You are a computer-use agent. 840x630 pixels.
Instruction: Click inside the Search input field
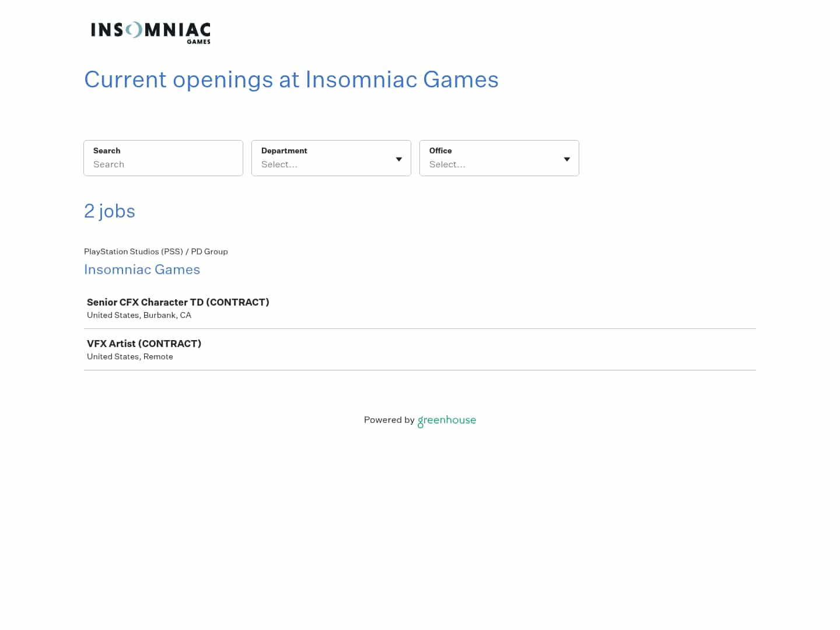pyautogui.click(x=163, y=164)
